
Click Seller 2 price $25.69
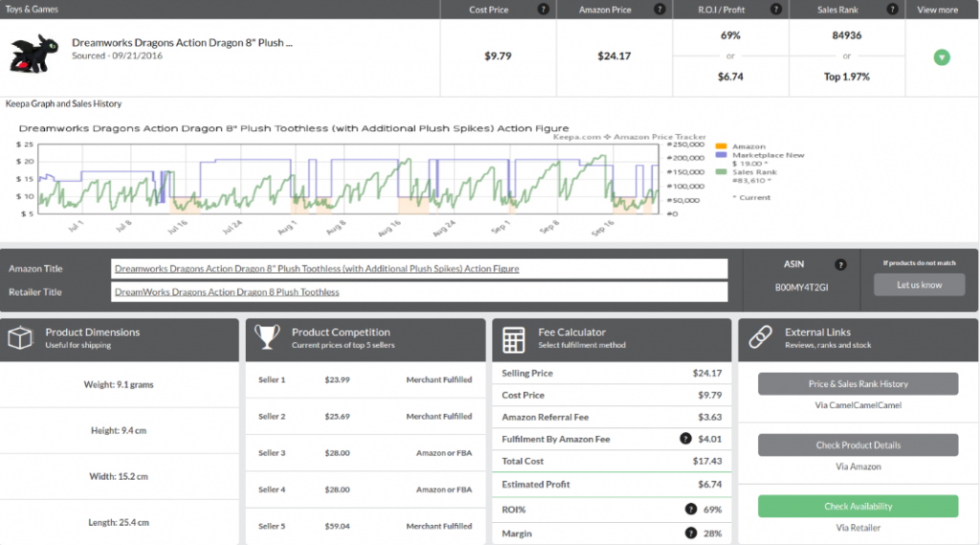(x=337, y=416)
